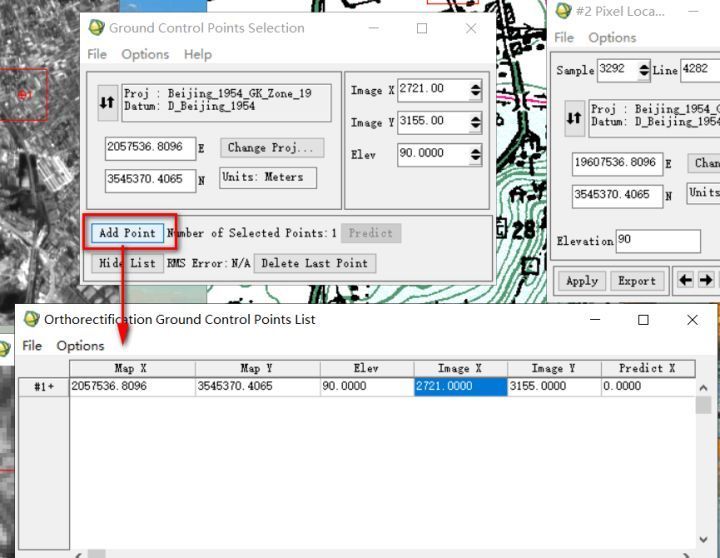Click the Map X column header
This screenshot has width=720, height=558.
click(x=132, y=368)
